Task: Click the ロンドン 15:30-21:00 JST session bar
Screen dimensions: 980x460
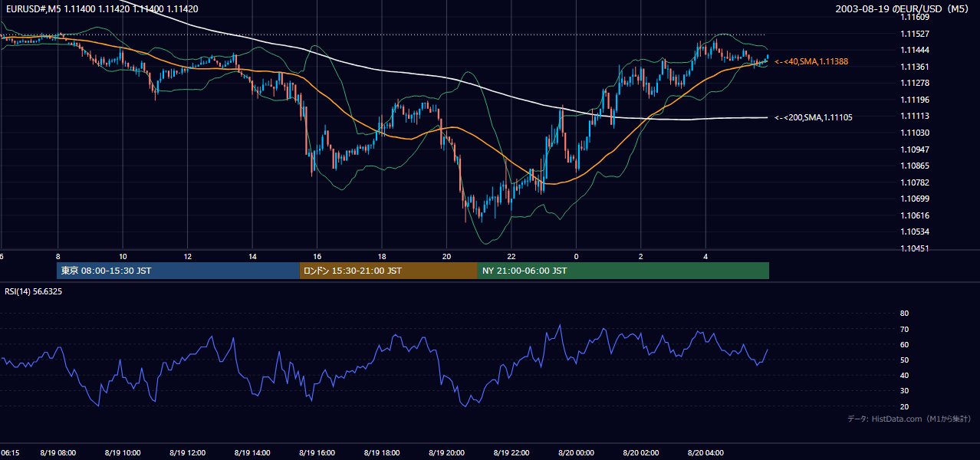Action: [389, 271]
